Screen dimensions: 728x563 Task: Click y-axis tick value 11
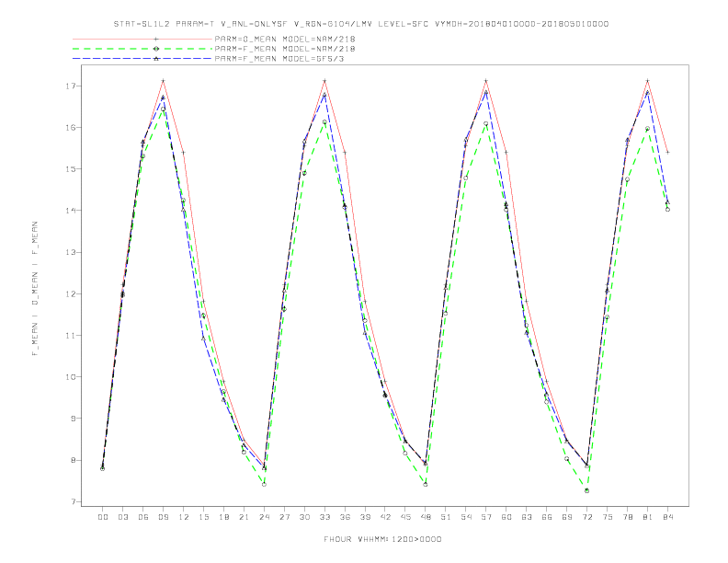click(x=70, y=336)
